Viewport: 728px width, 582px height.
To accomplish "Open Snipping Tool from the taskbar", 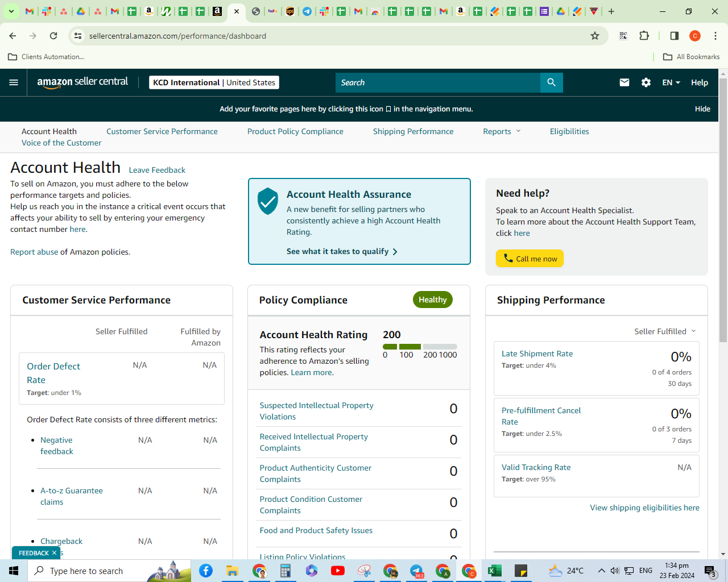I will point(364,571).
